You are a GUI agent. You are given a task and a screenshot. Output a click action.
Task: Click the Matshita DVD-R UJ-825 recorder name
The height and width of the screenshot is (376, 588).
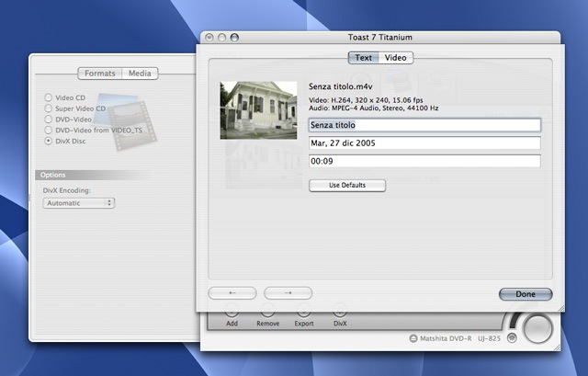point(460,338)
